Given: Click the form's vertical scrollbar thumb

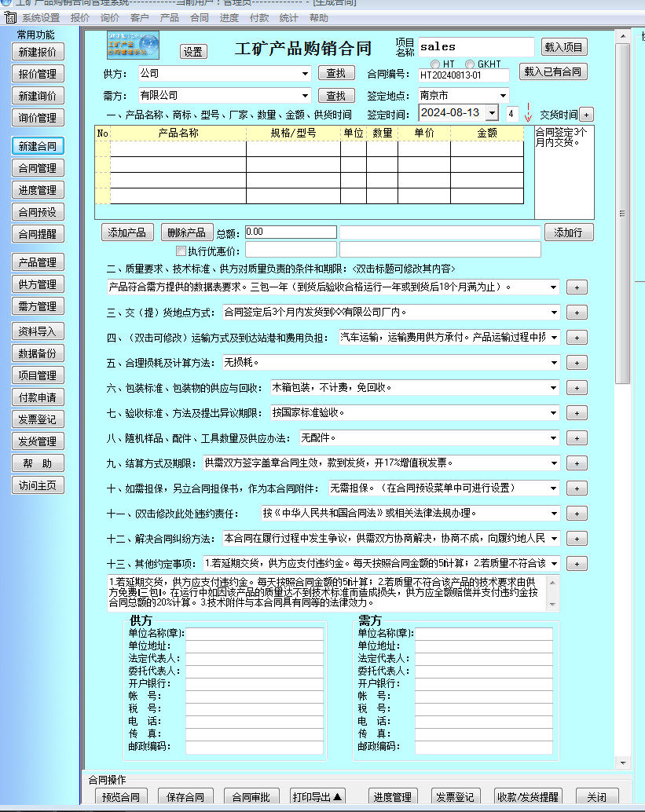Looking at the screenshot, I should pos(622,214).
